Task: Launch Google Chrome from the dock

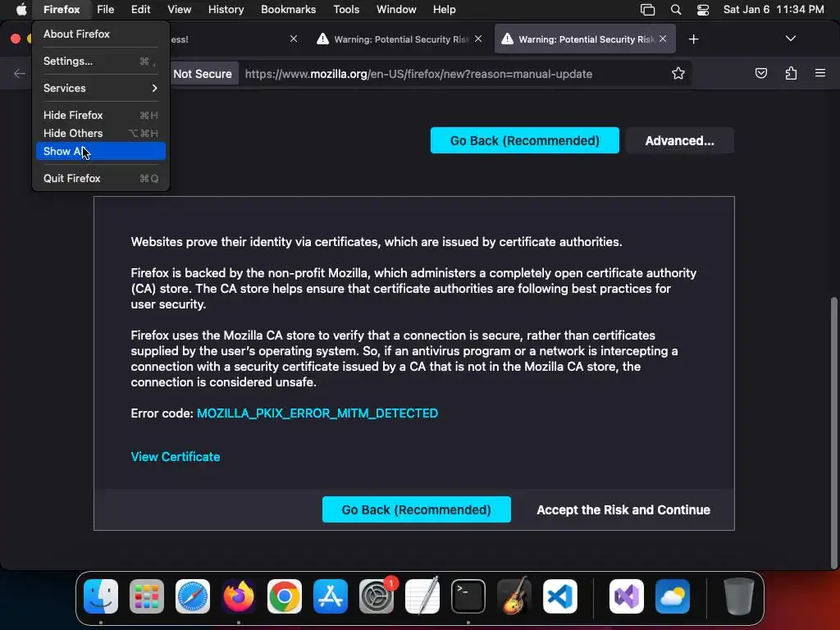Action: tap(285, 596)
